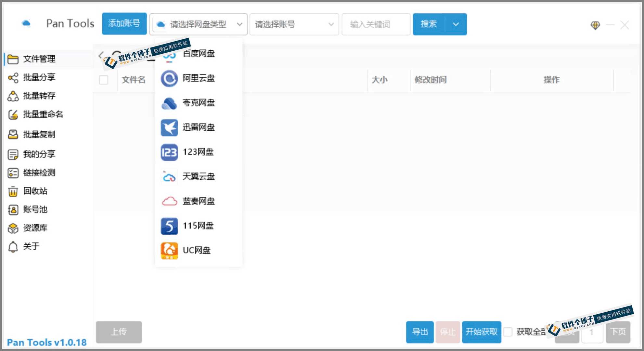Enable the 获取全部 checkbox
The width and height of the screenshot is (644, 351).
pos(508,332)
